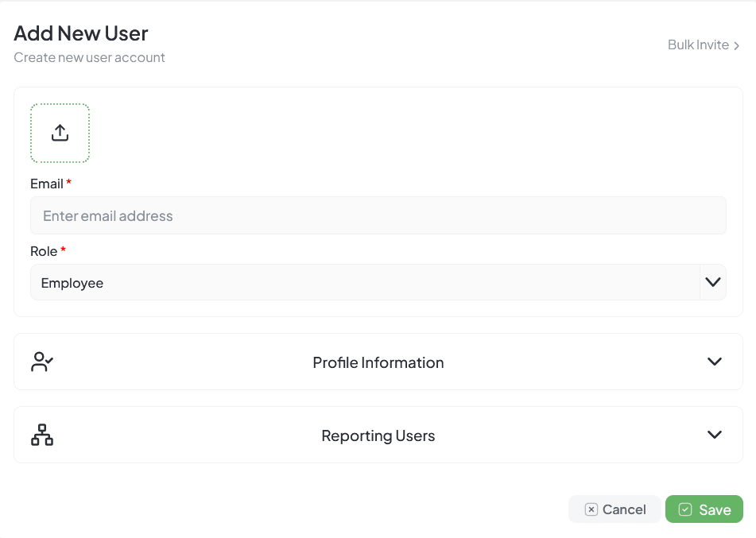Focus the Enter email address field
Image resolution: width=756 pixels, height=538 pixels.
378,215
